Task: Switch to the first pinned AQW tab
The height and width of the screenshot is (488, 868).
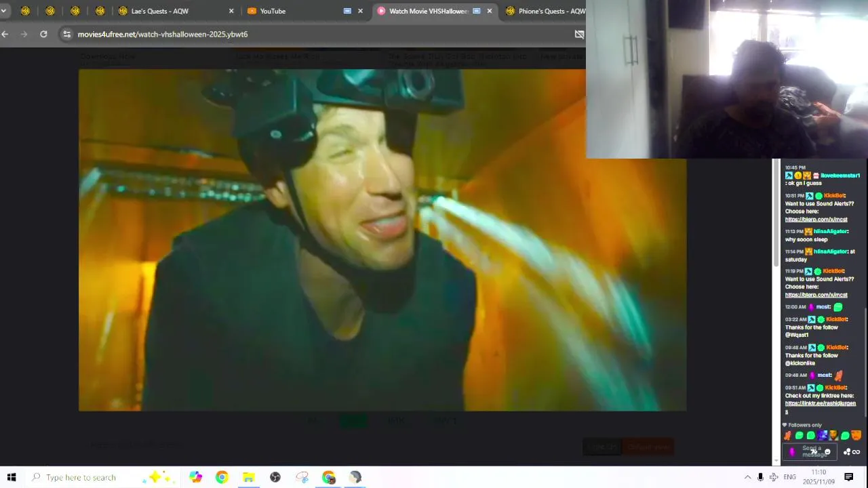Action: click(25, 11)
